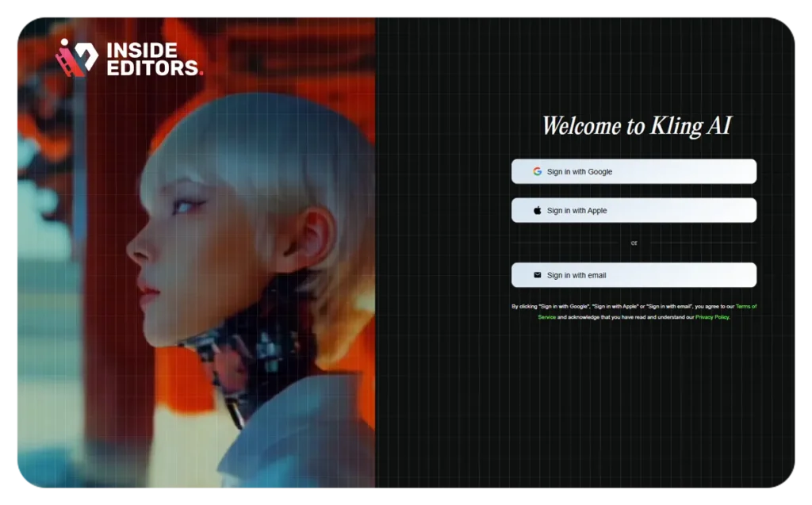Choose Sign in with Apple
The image size is (812, 505).
tap(634, 210)
